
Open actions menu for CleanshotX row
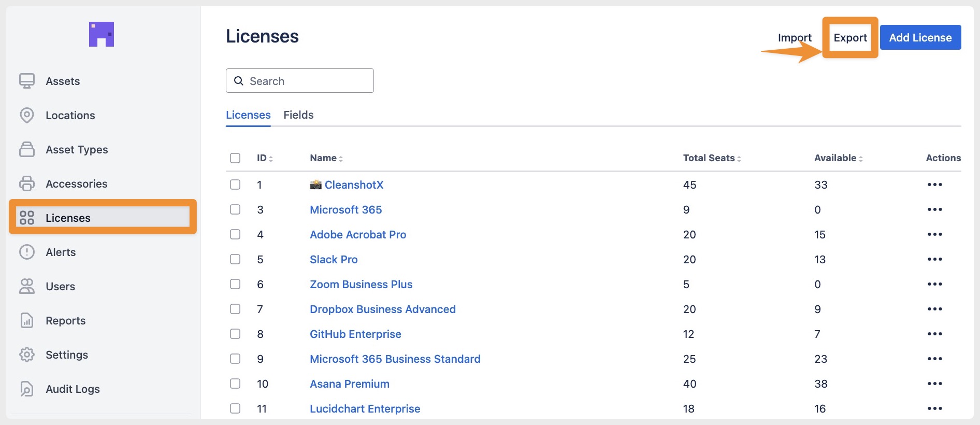tap(935, 185)
